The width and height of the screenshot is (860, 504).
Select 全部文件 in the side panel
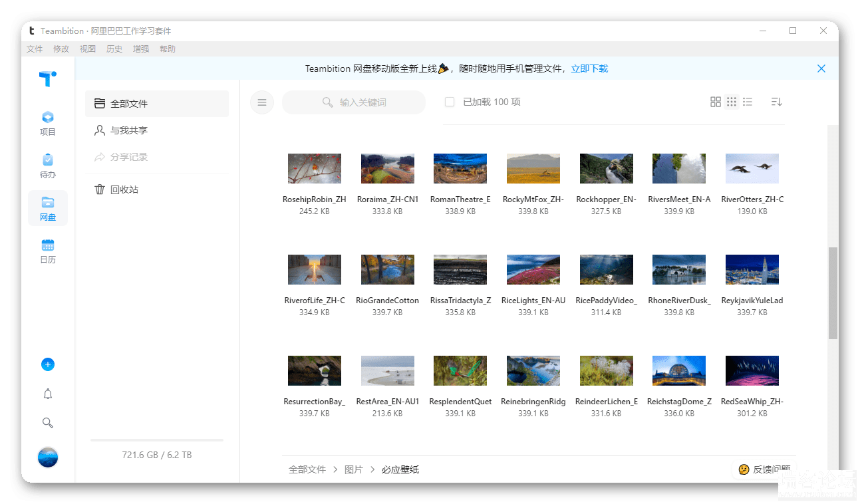(157, 104)
